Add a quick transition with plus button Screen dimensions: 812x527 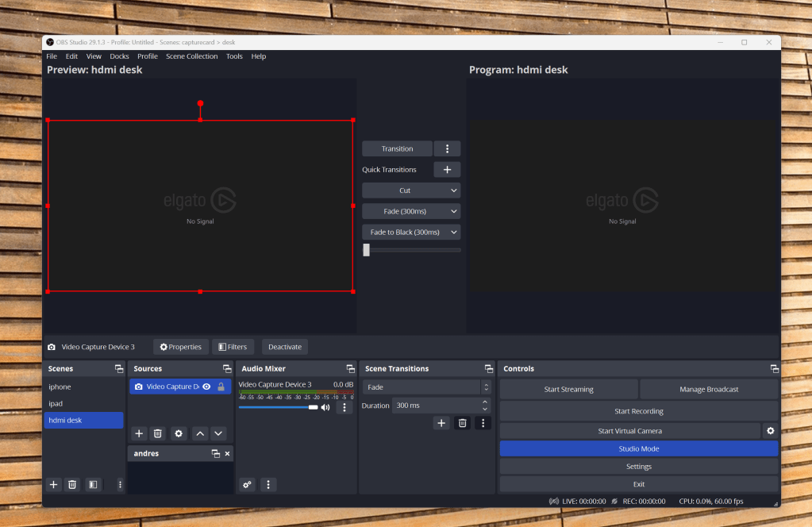[x=448, y=169]
